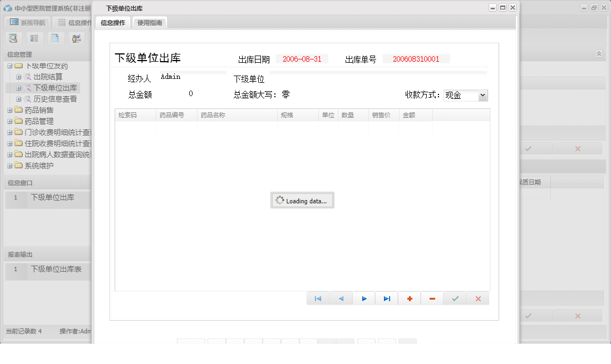Open the table view toolbar icon
The height and width of the screenshot is (364, 611).
point(34,38)
